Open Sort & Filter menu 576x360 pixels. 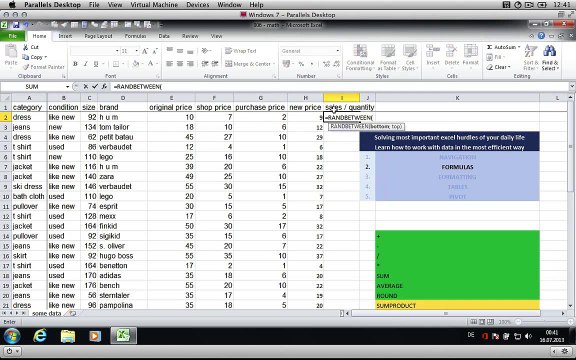point(531,58)
